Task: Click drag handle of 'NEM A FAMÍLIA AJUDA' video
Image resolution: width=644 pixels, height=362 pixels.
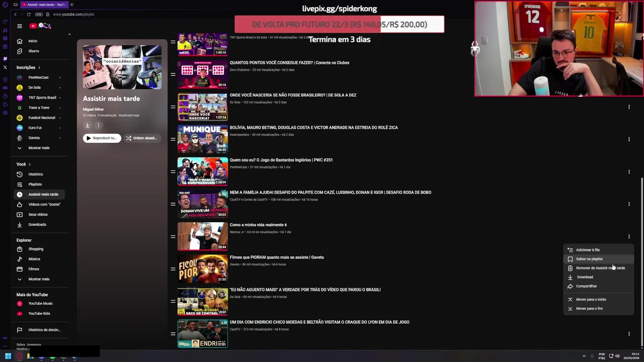Action: point(173,204)
